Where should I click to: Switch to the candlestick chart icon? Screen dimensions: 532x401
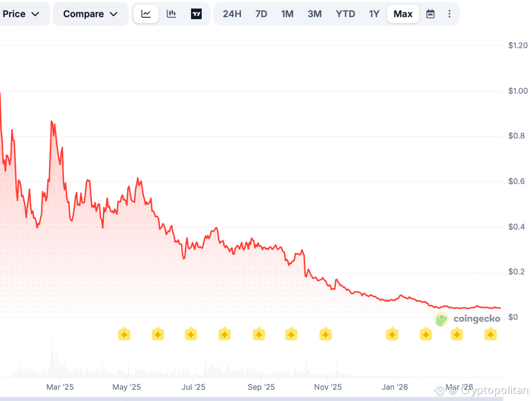[171, 14]
